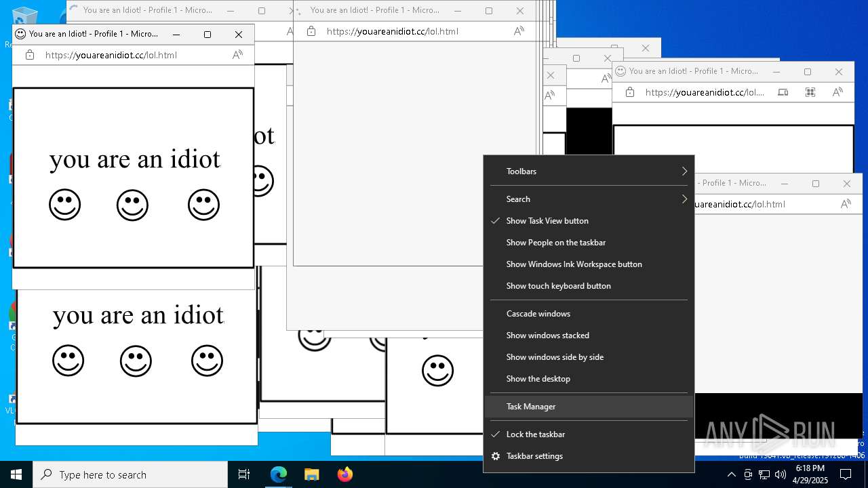Click lock icon in the right-side Idiot window
This screenshot has height=488, width=868.
[x=630, y=92]
